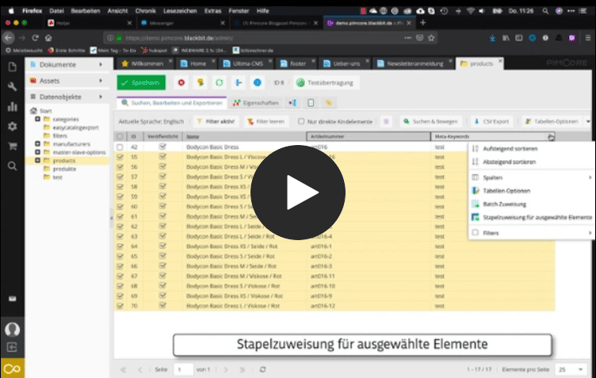Click the blue info icon in toolbar
Screen dimensions: 596x378
coord(257,83)
